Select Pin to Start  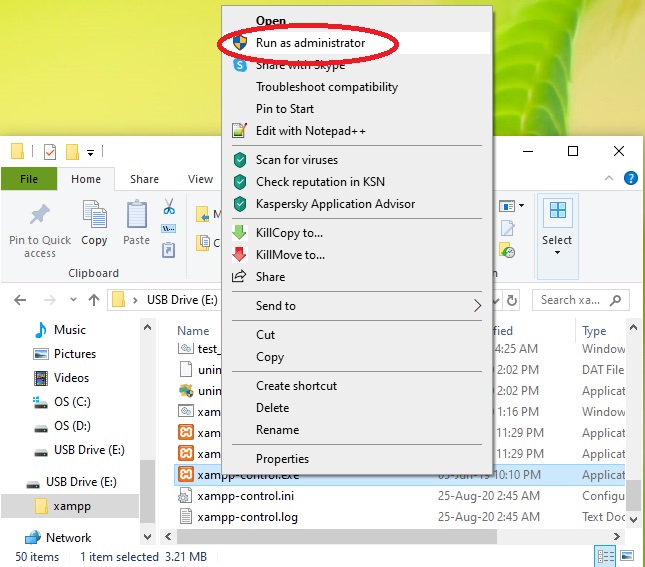point(285,109)
